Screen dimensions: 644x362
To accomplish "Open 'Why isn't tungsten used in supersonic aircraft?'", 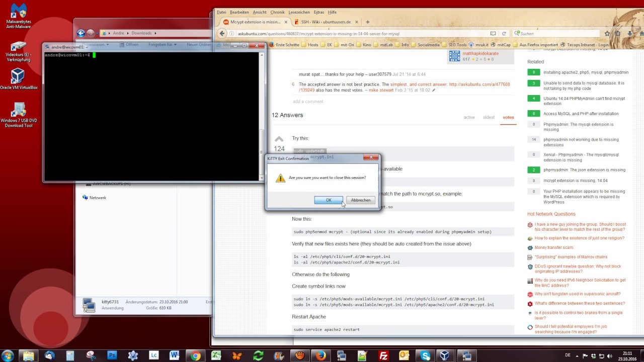I will click(578, 294).
